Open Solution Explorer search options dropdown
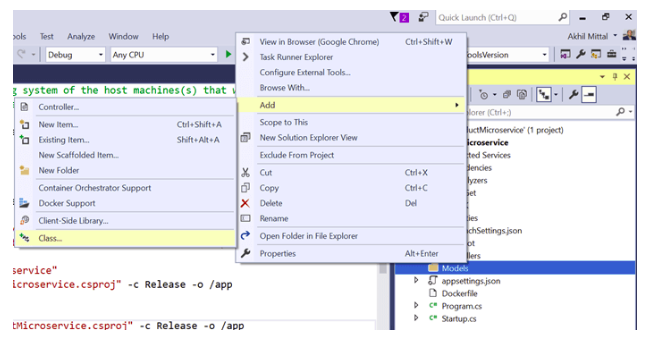Viewport: 651px width, 361px height. click(630, 112)
